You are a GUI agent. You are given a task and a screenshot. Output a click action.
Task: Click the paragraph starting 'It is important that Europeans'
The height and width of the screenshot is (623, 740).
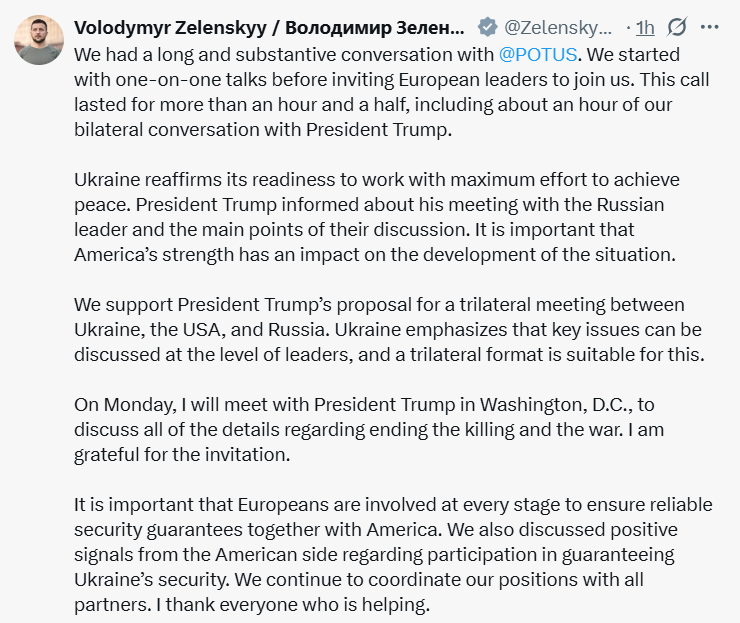point(393,555)
